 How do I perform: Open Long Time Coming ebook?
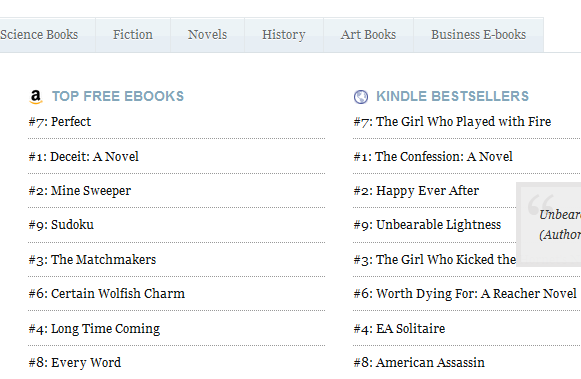pyautogui.click(x=94, y=329)
